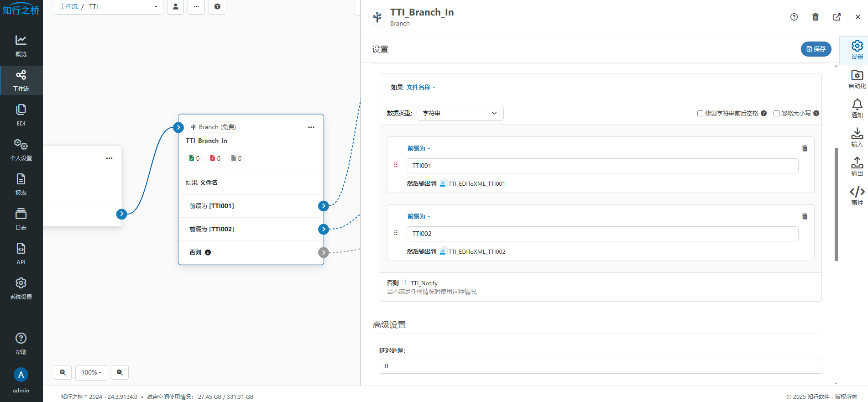This screenshot has width=868, height=402.
Task: Open second 前缀为 operator dropdown for TTI002
Action: coord(418,216)
